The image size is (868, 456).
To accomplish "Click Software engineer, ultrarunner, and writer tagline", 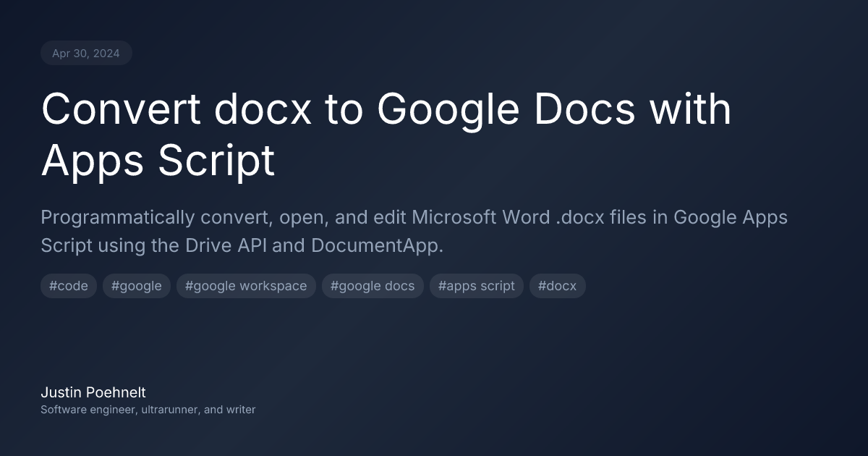I will 148,410.
